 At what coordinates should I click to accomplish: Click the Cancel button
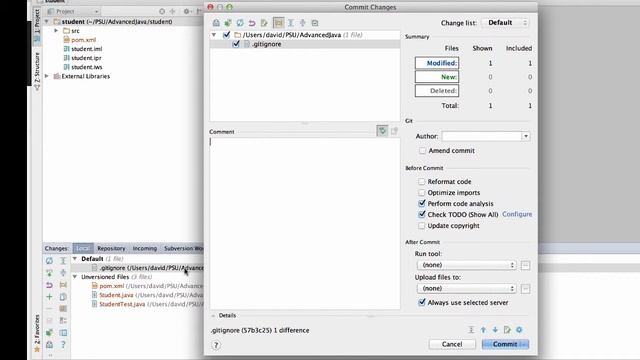click(x=452, y=344)
